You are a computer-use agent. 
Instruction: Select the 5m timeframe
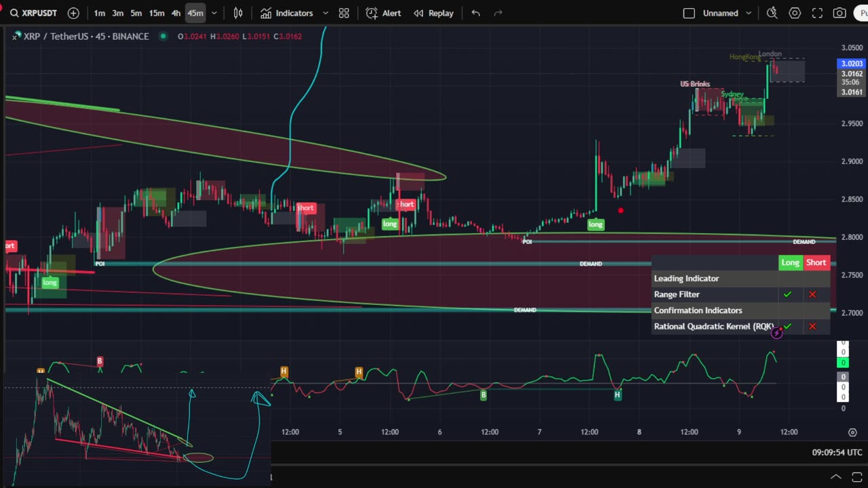136,13
